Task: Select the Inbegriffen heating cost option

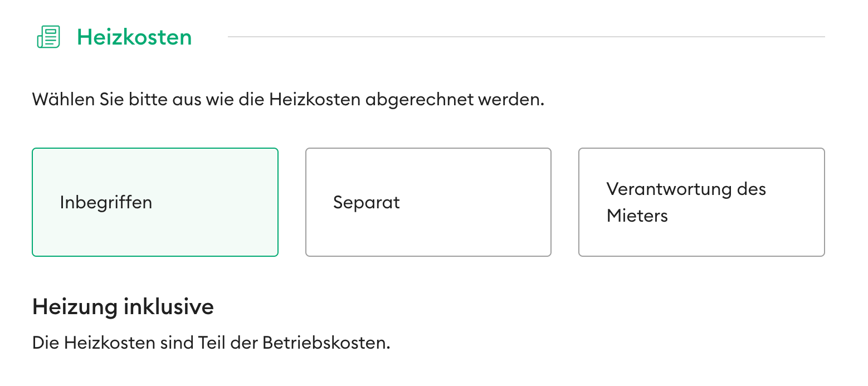Action: 155,202
